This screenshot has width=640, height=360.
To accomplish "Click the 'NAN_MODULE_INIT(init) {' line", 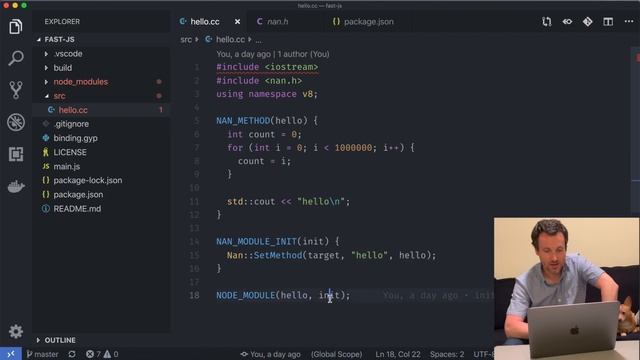I will click(278, 241).
